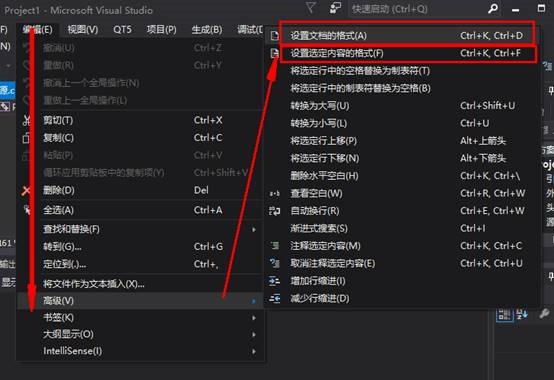554x380 pixels.
Task: Click the quick launch search magnifier icon
Action: [x=493, y=8]
